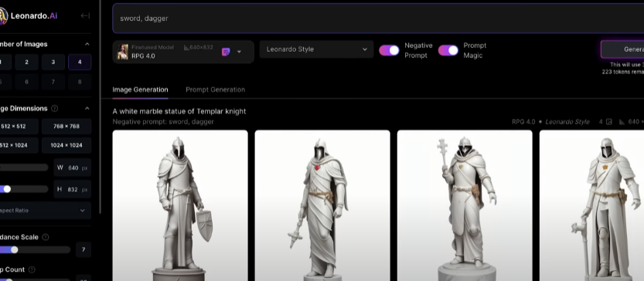This screenshot has height=281, width=644.
Task: Choose the 768 × 768 dimension preset
Action: coord(66,127)
